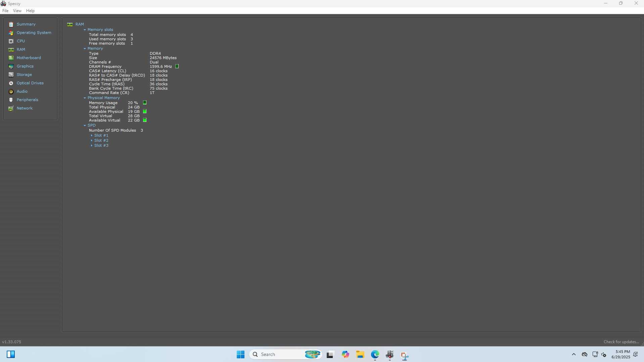Click the Speccy app icon in title bar

pyautogui.click(x=3, y=3)
